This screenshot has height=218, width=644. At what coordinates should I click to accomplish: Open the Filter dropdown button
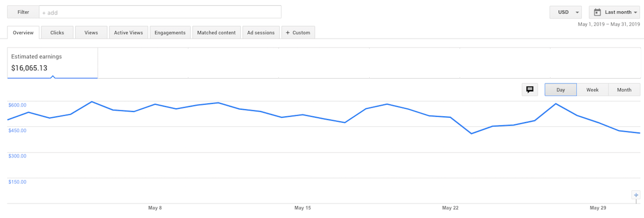coord(23,12)
